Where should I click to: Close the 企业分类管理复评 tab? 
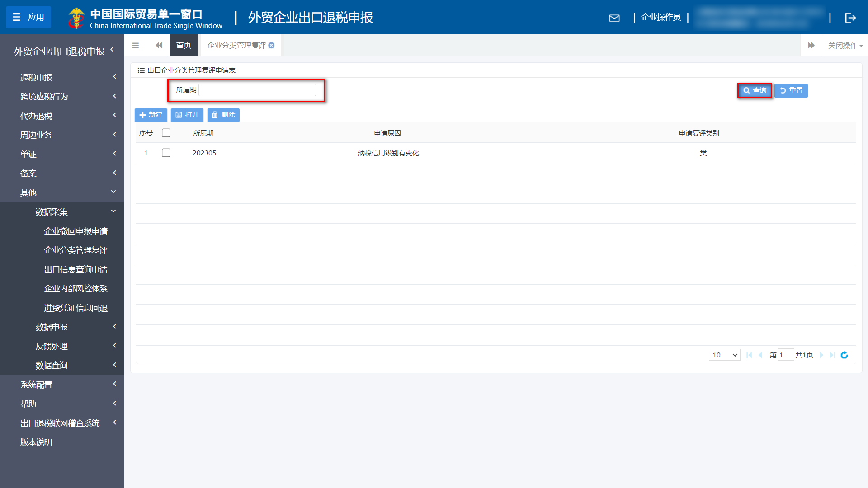(x=272, y=45)
